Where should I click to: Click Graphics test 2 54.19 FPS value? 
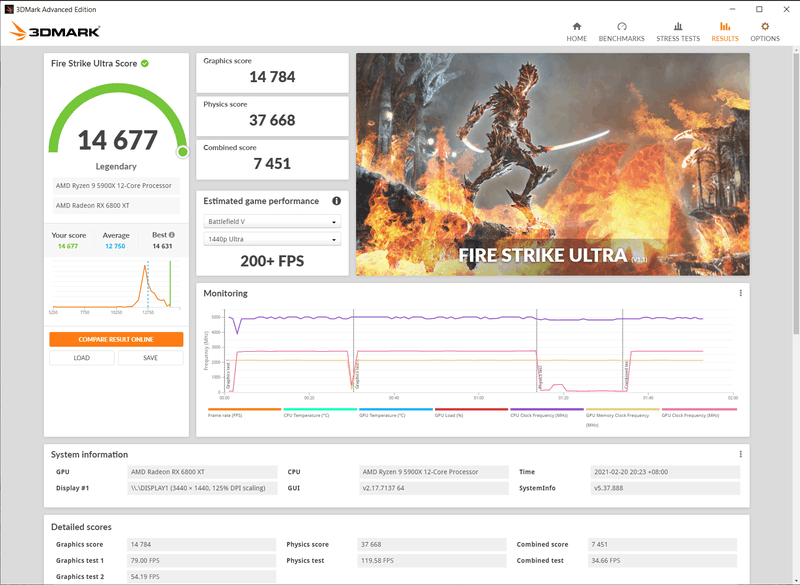[x=202, y=577]
